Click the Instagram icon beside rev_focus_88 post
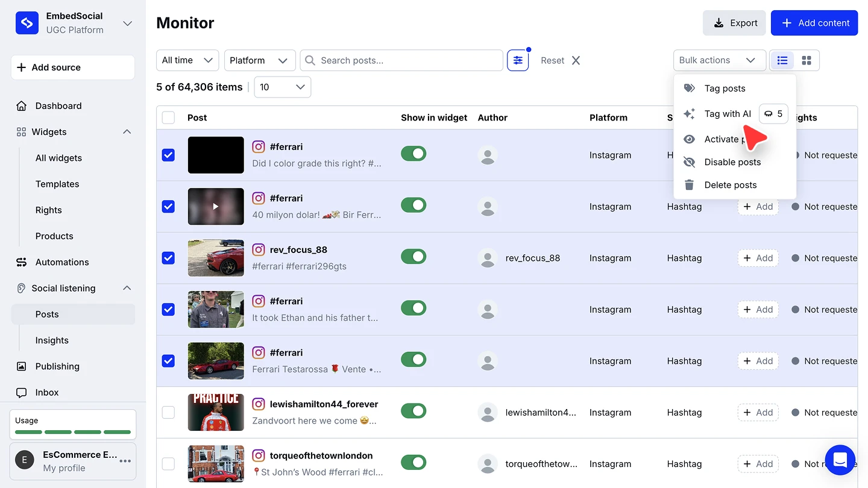 [259, 249]
